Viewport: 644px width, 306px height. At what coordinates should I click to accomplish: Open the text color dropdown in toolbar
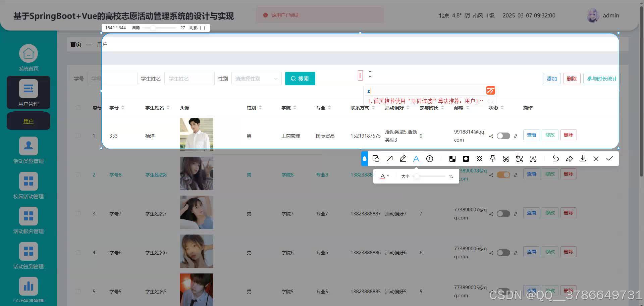click(385, 176)
